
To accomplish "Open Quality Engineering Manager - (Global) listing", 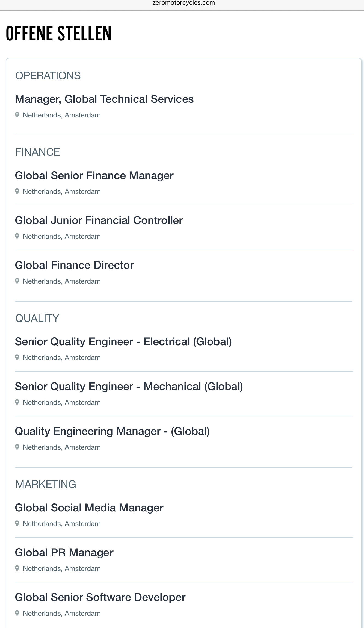I will tap(112, 431).
